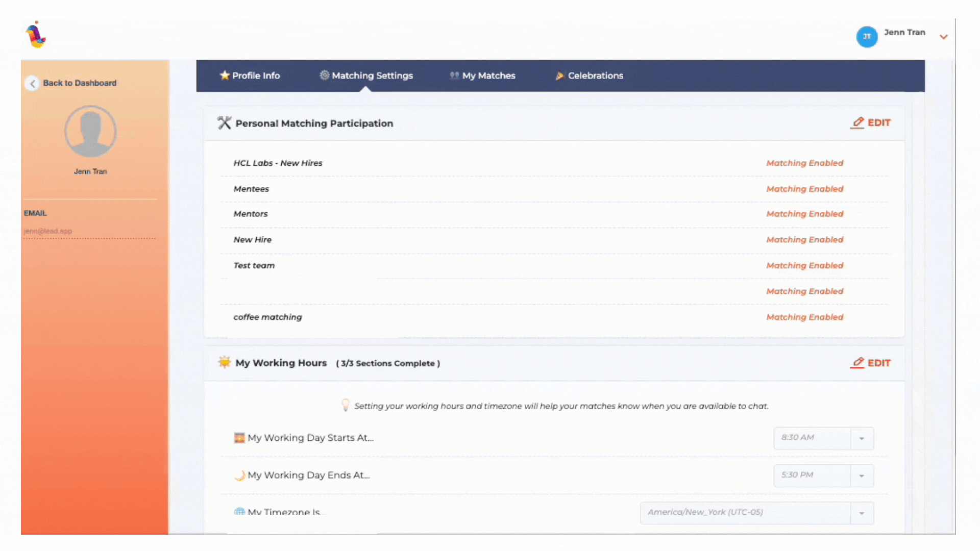Viewport: 980px width, 551px height.
Task: Expand the Jenn Tran account menu chevron
Action: [x=943, y=37]
